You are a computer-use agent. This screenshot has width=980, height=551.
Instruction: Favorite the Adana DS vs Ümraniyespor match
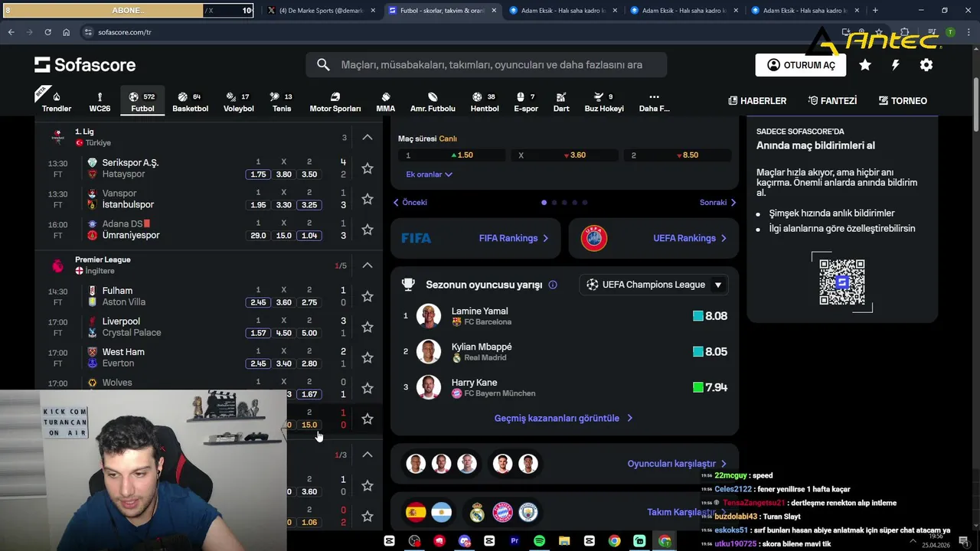[x=367, y=230]
